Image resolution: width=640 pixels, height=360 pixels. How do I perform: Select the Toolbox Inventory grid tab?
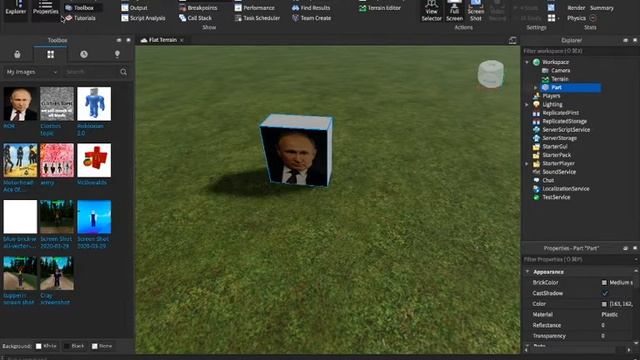pyautogui.click(x=51, y=54)
